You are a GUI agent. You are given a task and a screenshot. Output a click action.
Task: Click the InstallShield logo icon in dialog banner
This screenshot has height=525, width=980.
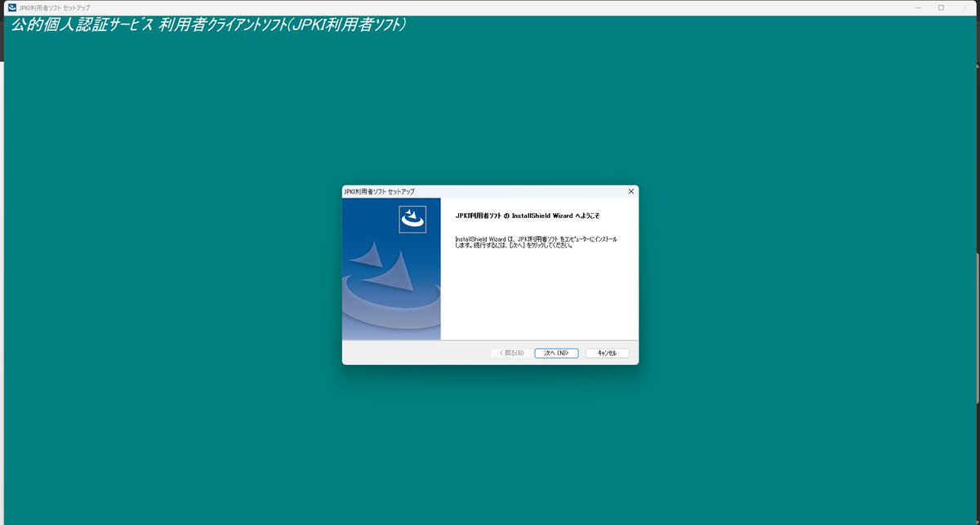(x=412, y=219)
